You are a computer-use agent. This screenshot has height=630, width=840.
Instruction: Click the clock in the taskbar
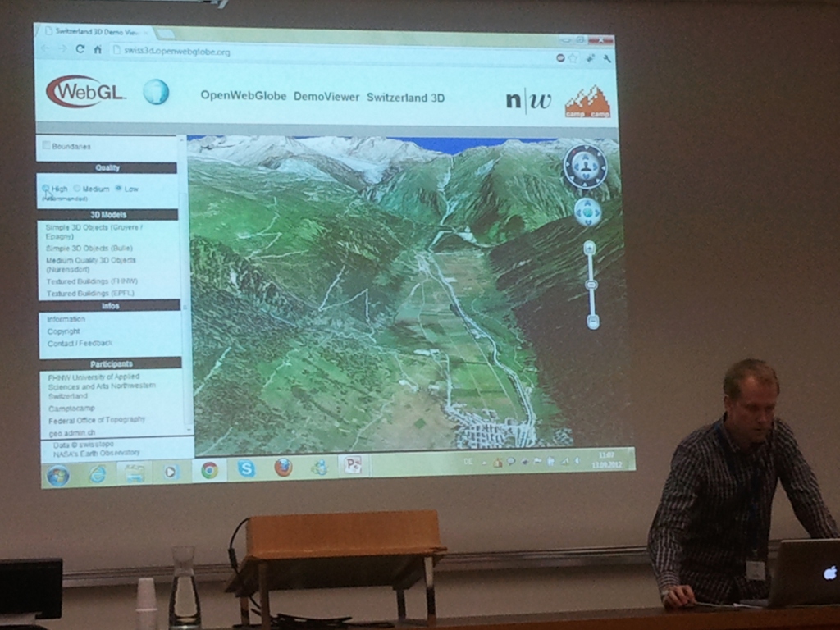pyautogui.click(x=607, y=459)
